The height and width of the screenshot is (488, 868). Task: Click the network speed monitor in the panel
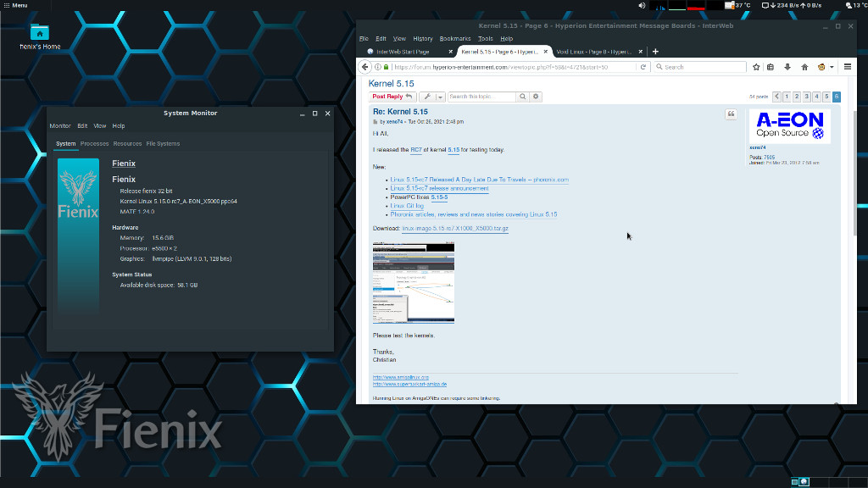pyautogui.click(x=792, y=6)
